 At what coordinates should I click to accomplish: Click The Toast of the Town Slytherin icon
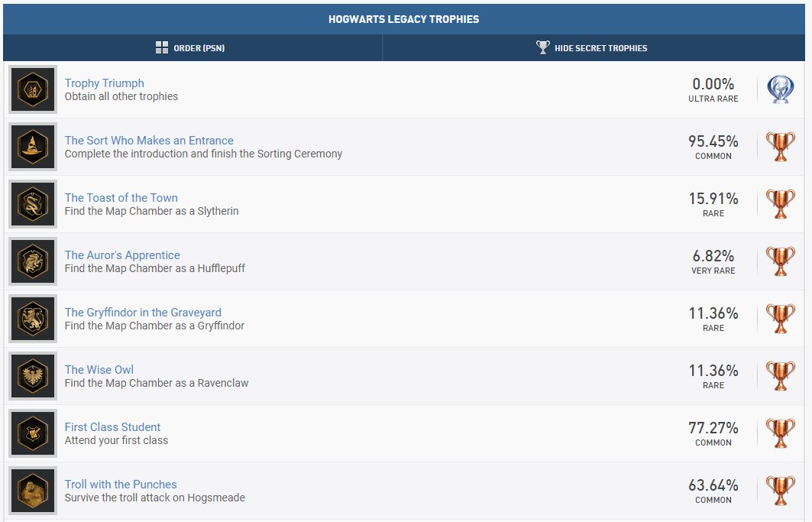pyautogui.click(x=33, y=204)
